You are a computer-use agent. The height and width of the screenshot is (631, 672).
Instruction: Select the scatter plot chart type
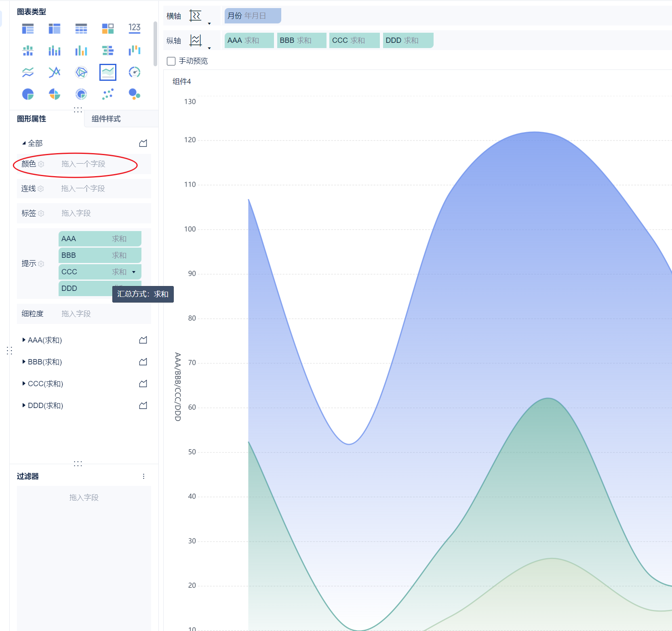click(x=108, y=94)
